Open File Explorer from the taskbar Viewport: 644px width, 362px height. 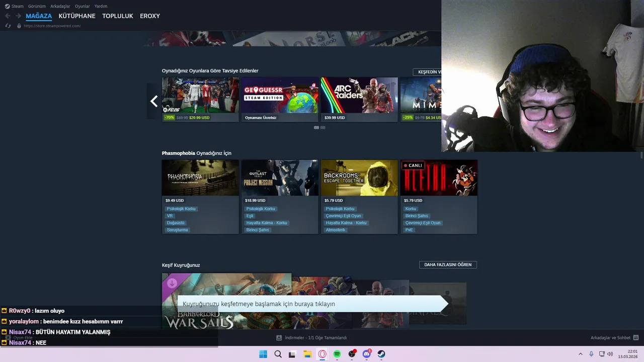307,354
